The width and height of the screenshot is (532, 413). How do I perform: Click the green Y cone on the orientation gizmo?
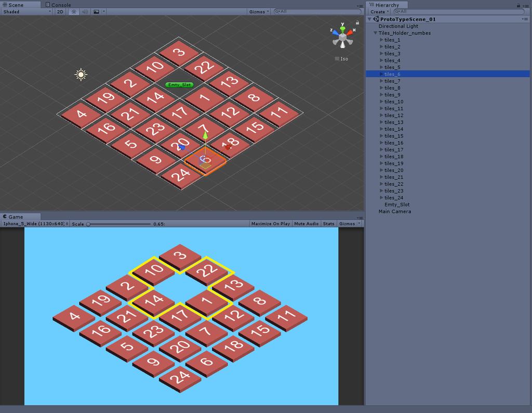coord(343,29)
